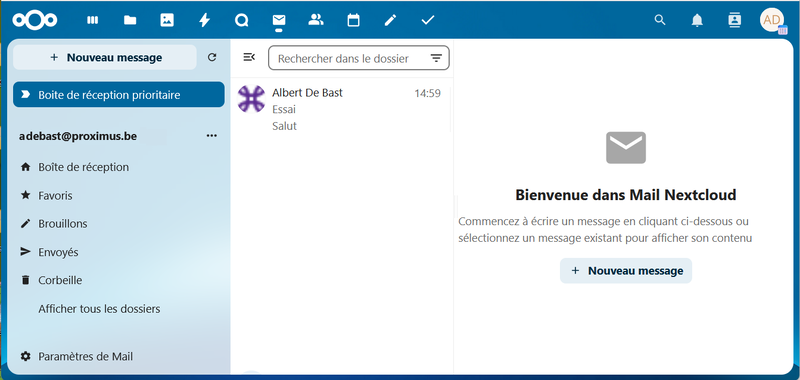Click Nouveau message in welcome pane
The height and width of the screenshot is (380, 800).
tap(626, 271)
